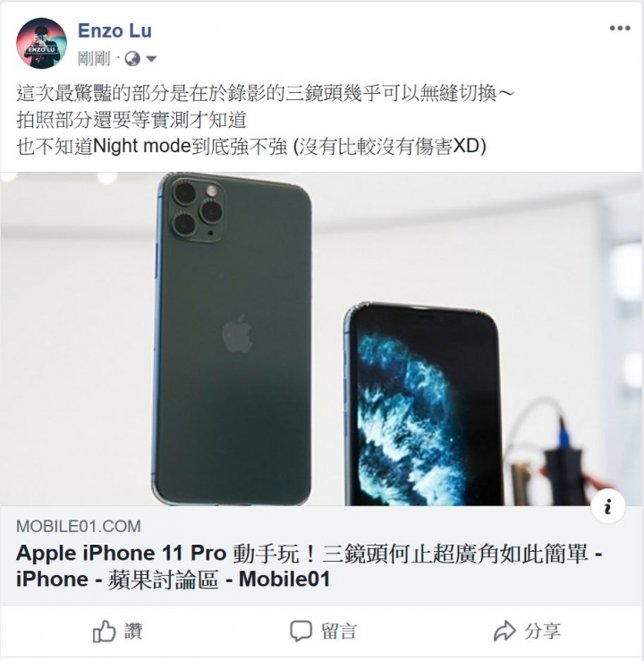The image size is (644, 661).
Task: Click the speech bubble comment icon
Action: tap(301, 631)
